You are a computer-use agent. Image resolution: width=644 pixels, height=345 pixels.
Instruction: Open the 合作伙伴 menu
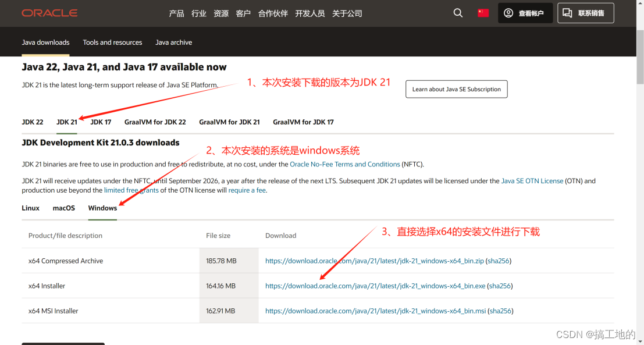273,13
